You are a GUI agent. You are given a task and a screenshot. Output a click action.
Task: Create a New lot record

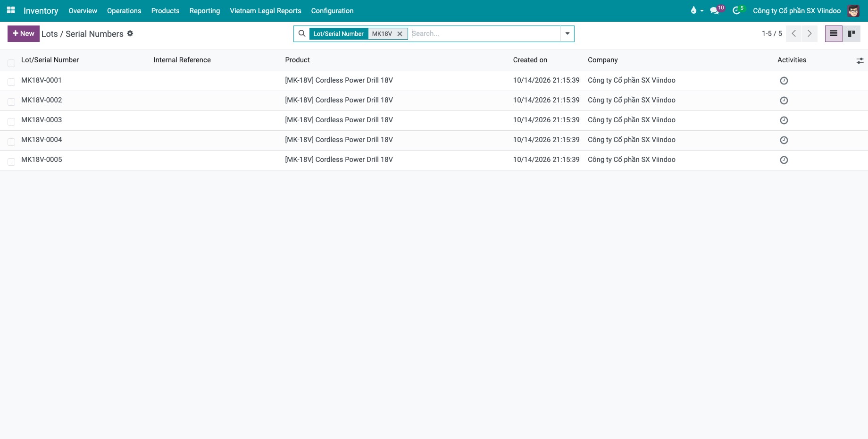coord(24,34)
